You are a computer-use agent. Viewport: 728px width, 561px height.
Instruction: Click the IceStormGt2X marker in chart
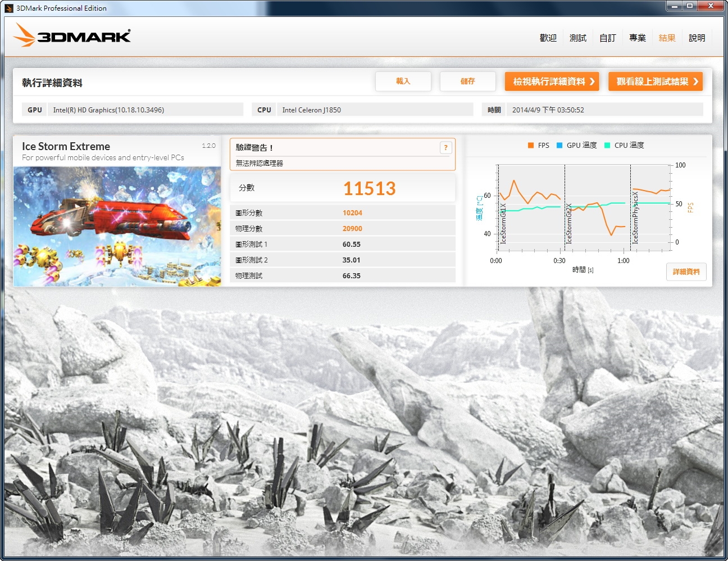(568, 223)
